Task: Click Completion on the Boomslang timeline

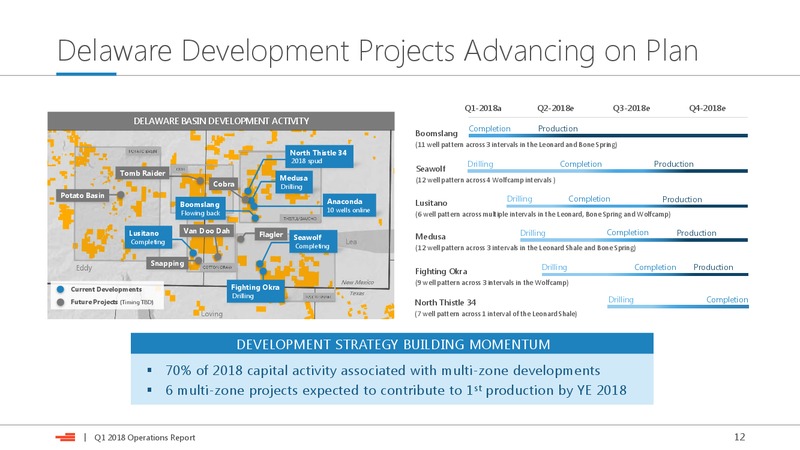Action: [x=489, y=129]
